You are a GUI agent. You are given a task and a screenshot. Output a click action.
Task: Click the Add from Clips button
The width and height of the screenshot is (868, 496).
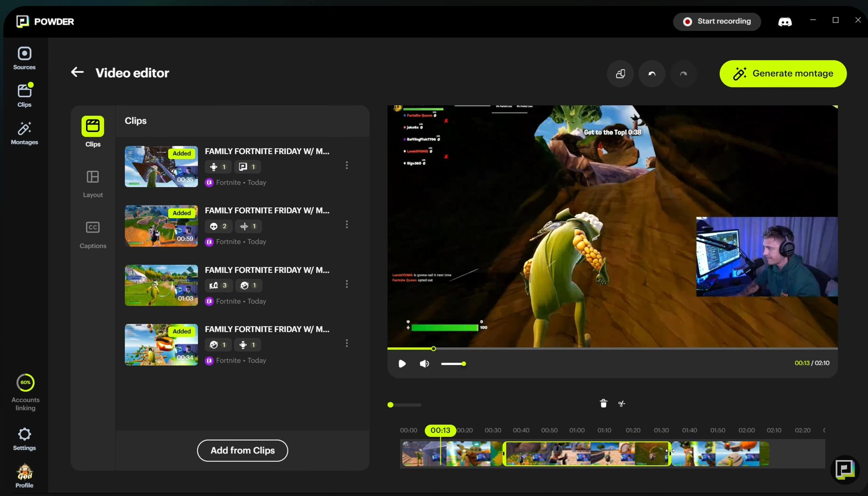[242, 450]
